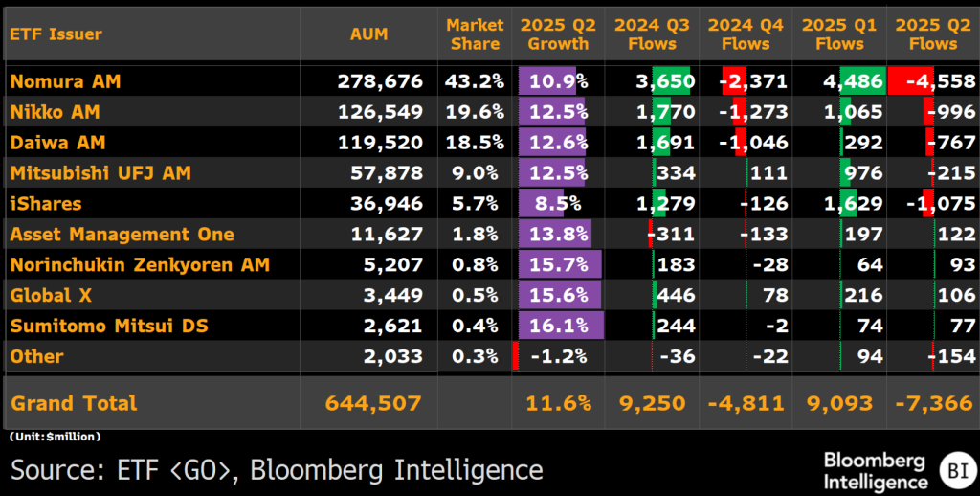Click Nomura AM's 10.9% growth bar
Image resolution: width=980 pixels, height=496 pixels.
point(547,81)
